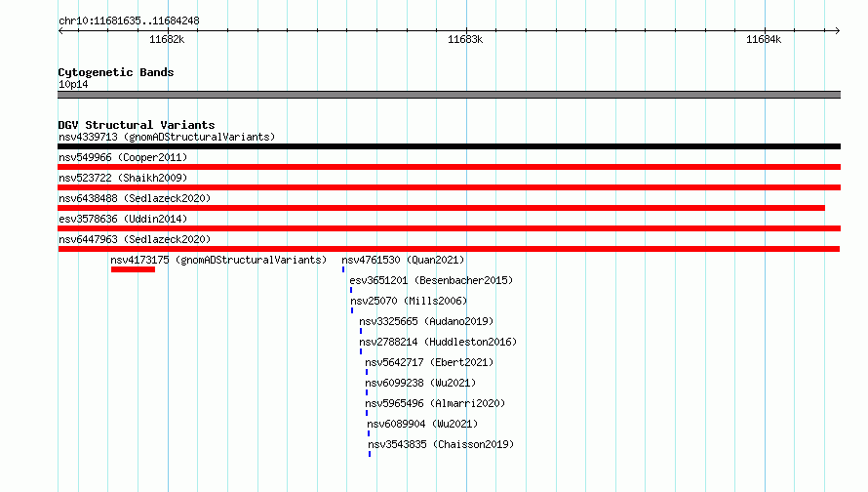This screenshot has width=868, height=492.
Task: Open the esv3578636 (Uddin2014) label
Action: coord(123,219)
